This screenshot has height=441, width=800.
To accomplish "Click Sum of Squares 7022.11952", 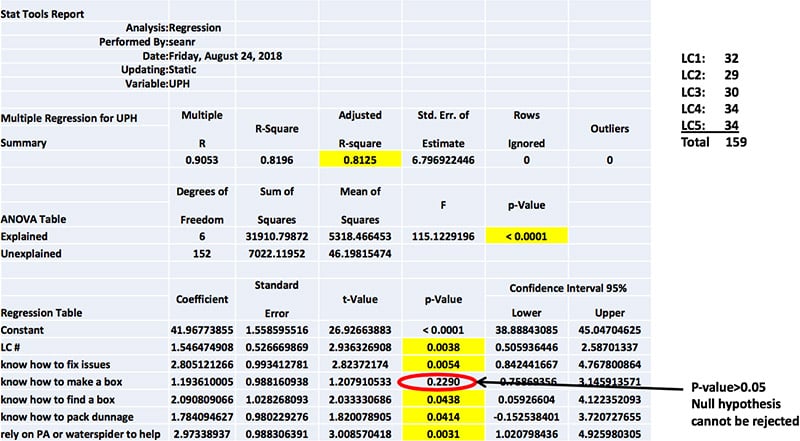I will [277, 254].
